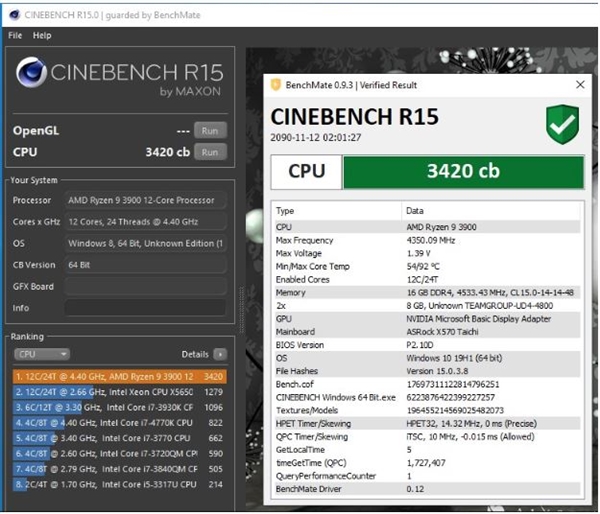600x514 pixels.
Task: Run the OpenGL benchmark
Action: pos(209,131)
